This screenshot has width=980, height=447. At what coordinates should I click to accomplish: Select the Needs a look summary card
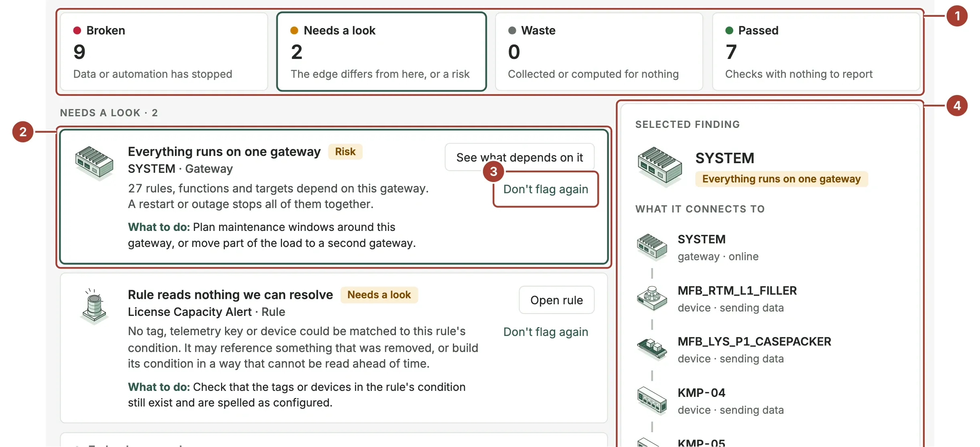[x=381, y=52]
